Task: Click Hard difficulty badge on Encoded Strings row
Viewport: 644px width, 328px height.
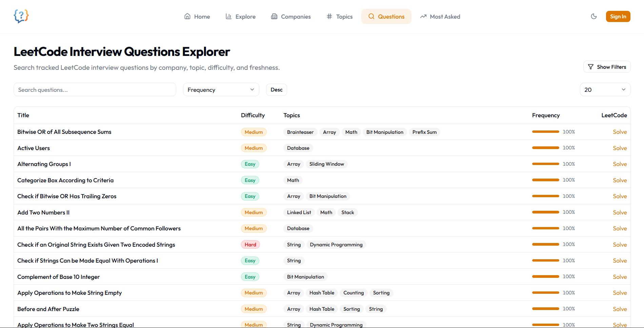Action: pyautogui.click(x=250, y=245)
